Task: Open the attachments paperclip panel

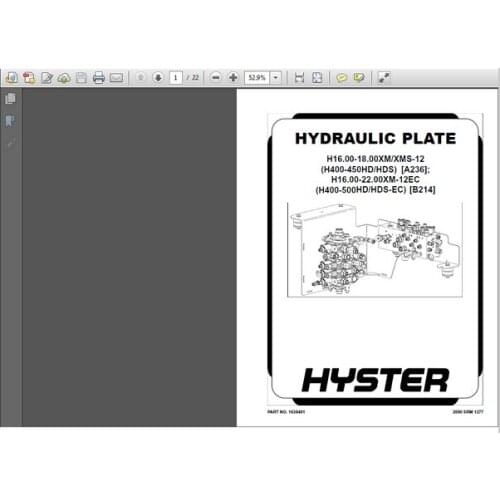Action: click(11, 143)
